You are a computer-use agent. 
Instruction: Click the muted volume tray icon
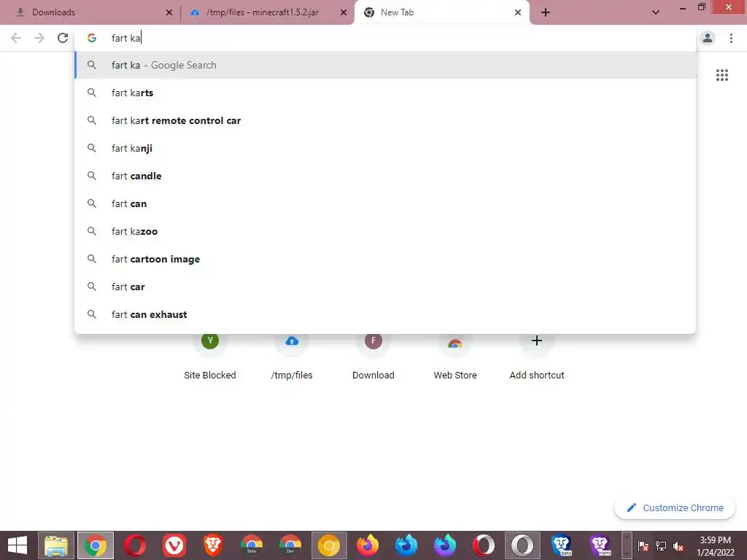[x=678, y=546]
